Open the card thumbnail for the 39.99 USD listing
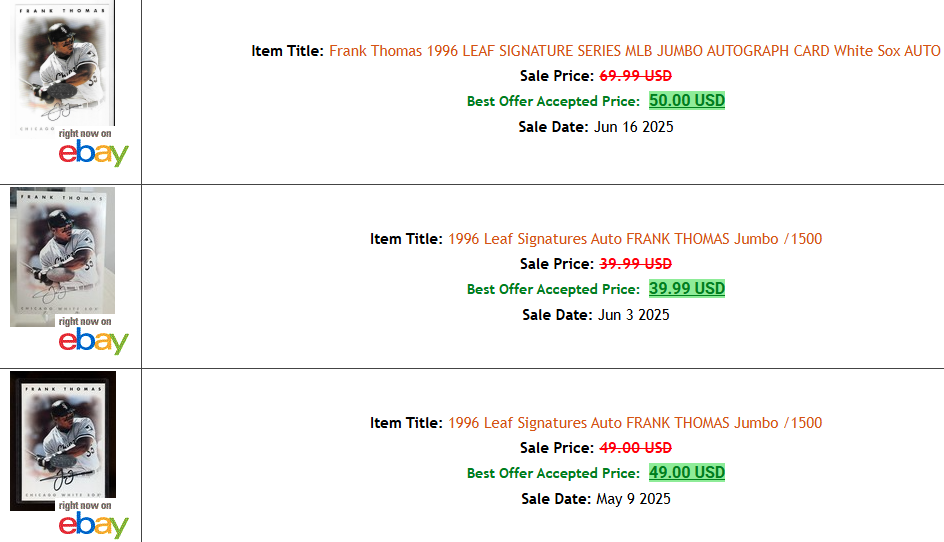Image resolution: width=944 pixels, height=542 pixels. coord(63,257)
